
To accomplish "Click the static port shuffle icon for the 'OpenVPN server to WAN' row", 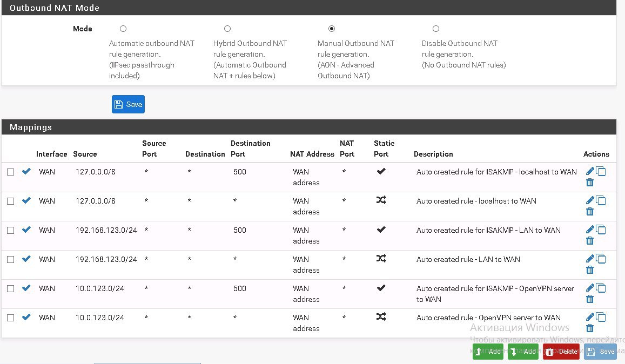I will tap(381, 316).
